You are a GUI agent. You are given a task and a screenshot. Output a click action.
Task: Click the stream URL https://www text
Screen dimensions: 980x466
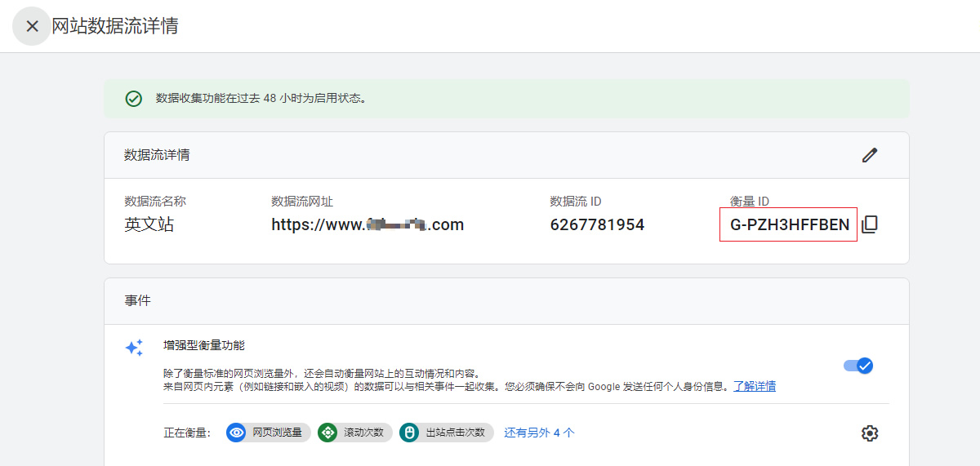pyautogui.click(x=367, y=224)
